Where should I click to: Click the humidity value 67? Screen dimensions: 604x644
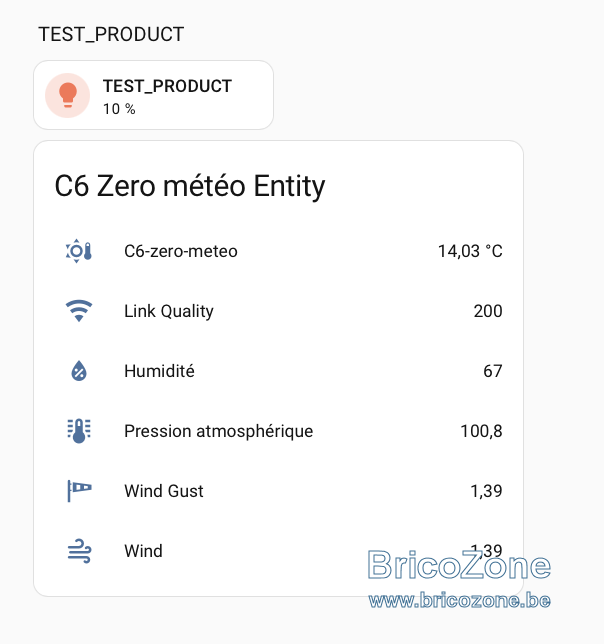point(493,371)
